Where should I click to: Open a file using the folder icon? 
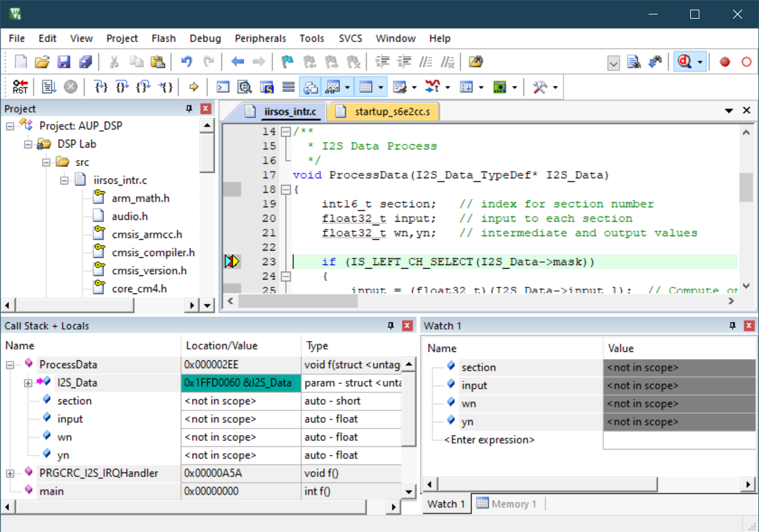[x=42, y=62]
